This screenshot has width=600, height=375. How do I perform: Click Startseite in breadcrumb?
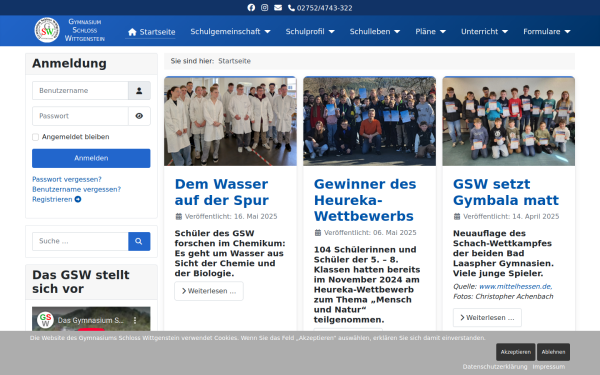click(235, 61)
